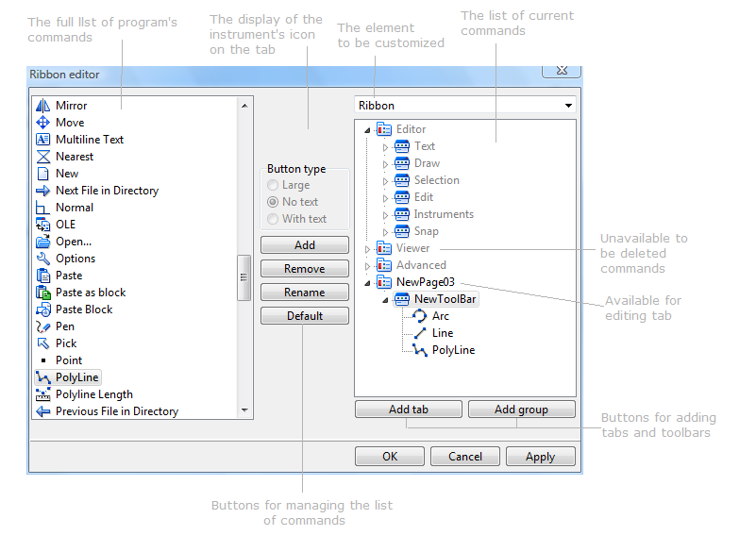Collapse the Editor tree node
The image size is (756, 552).
point(367,130)
